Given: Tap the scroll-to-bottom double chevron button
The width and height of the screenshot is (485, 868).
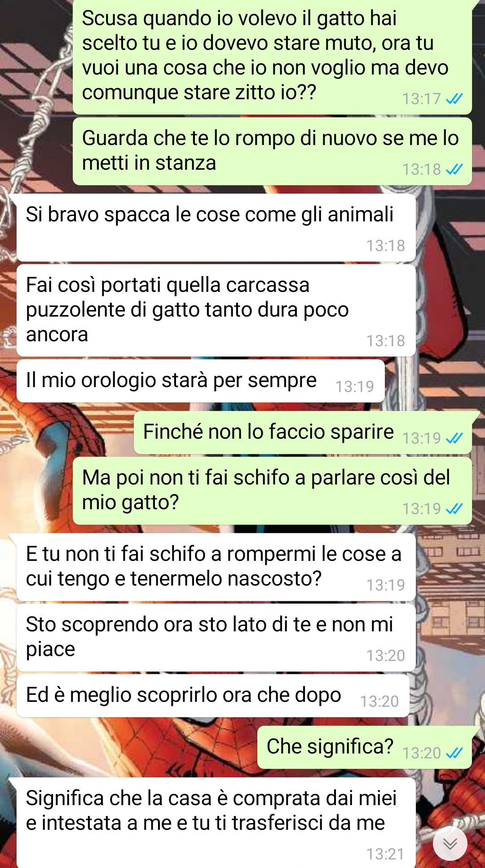Looking at the screenshot, I should [450, 843].
